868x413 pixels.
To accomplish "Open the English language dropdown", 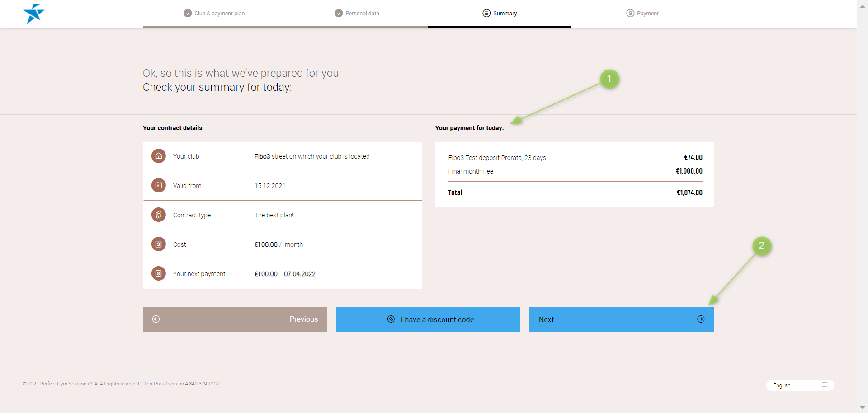I will (x=799, y=385).
